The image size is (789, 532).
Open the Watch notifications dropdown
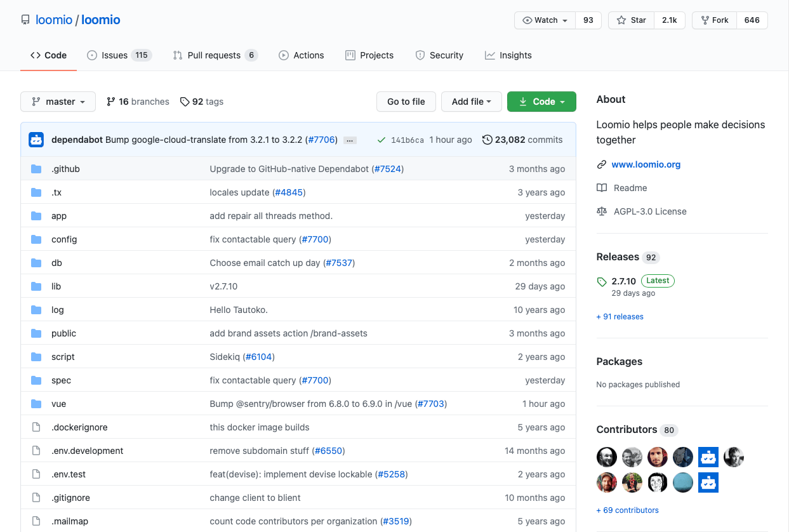click(545, 20)
